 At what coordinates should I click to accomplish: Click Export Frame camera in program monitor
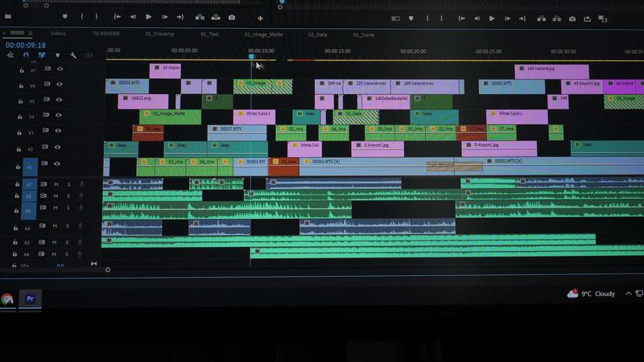[x=572, y=19]
